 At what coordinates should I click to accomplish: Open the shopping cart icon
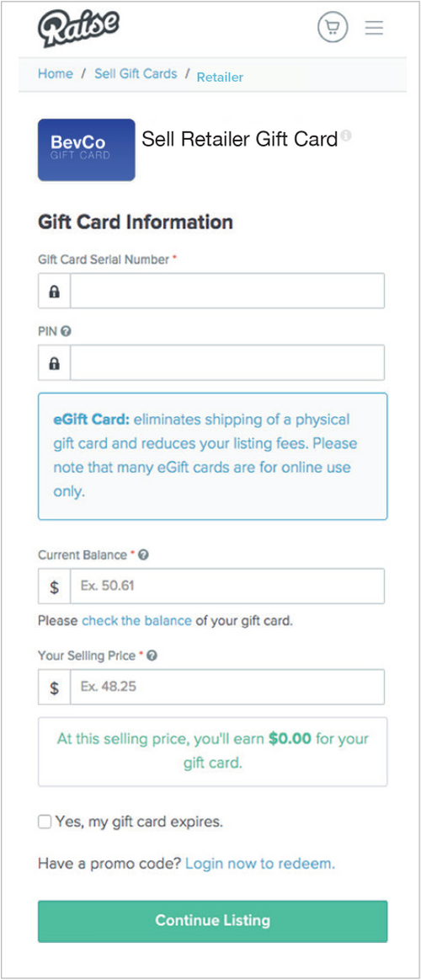coord(333,28)
